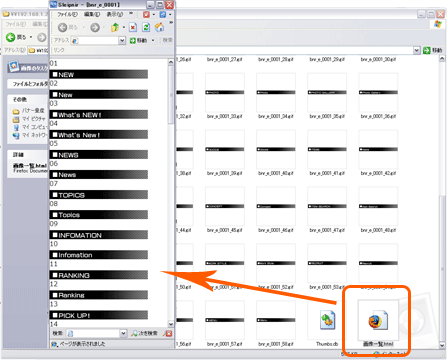
Task: Click the grey Back arrow in Sleipnir
Action: click(x=62, y=27)
